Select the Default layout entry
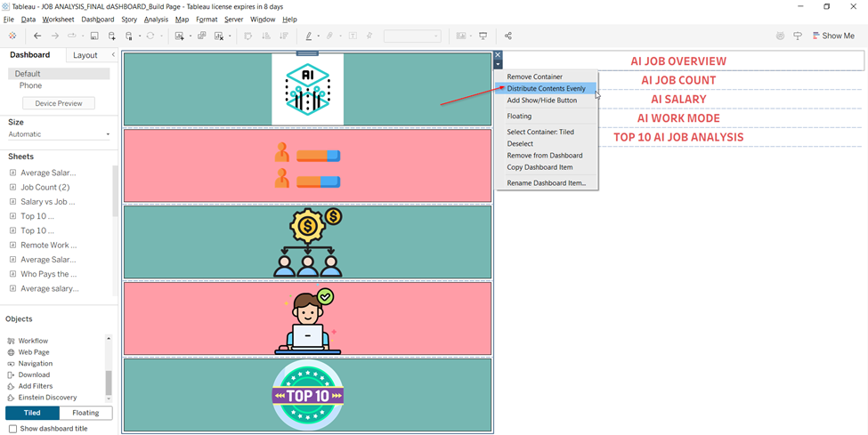 [59, 74]
